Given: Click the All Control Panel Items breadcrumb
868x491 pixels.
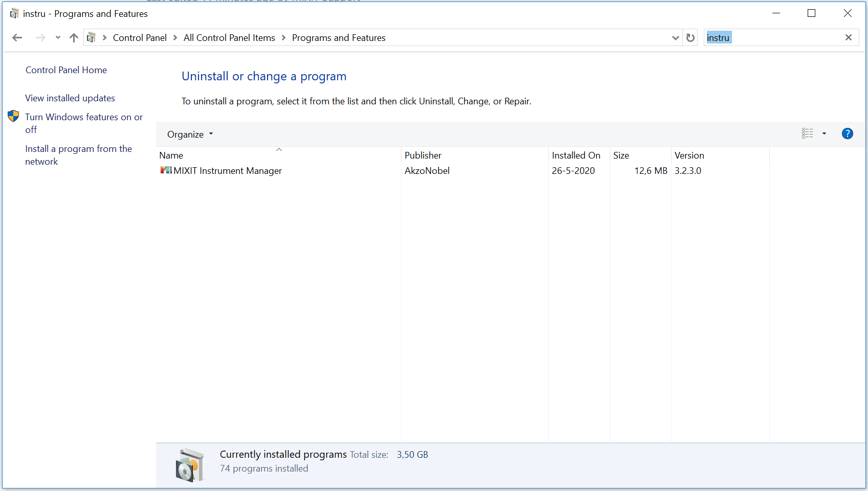Looking at the screenshot, I should 229,38.
